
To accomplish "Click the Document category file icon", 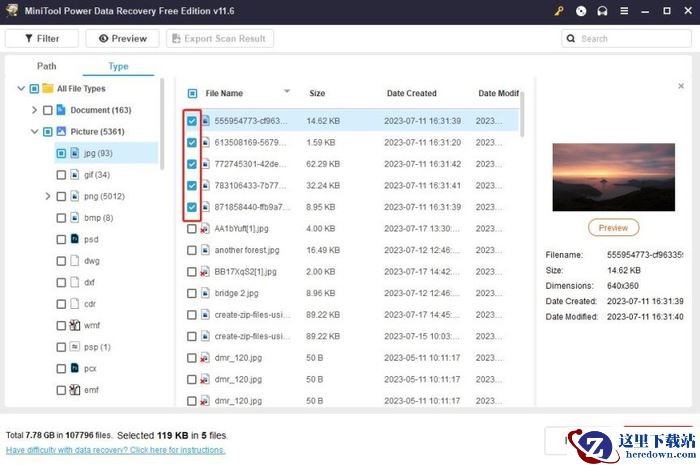I will 61,110.
